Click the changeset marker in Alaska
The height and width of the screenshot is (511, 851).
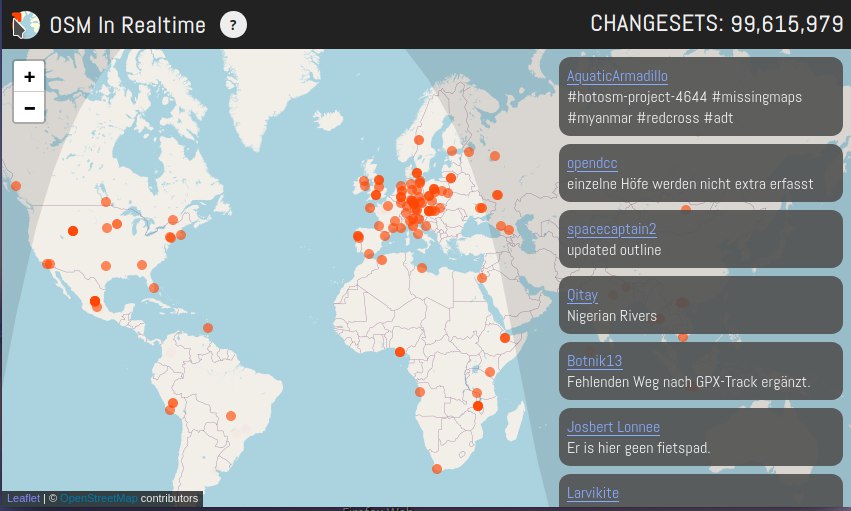[x=16, y=186]
